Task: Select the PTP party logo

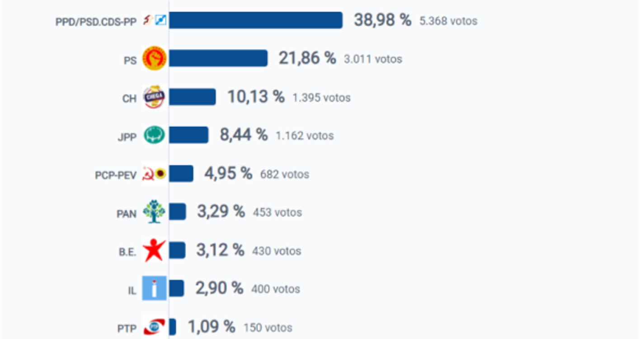Action: [x=154, y=327]
